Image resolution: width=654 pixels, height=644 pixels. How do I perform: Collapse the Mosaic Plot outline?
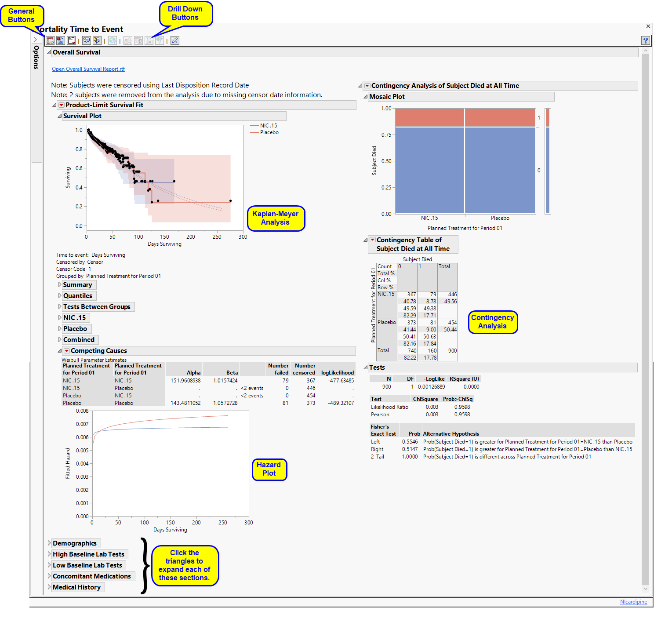click(366, 97)
